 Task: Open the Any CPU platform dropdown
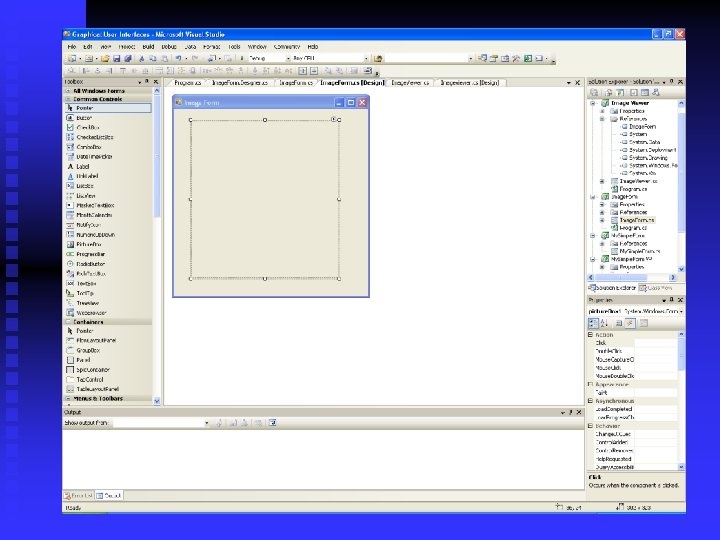point(366,59)
